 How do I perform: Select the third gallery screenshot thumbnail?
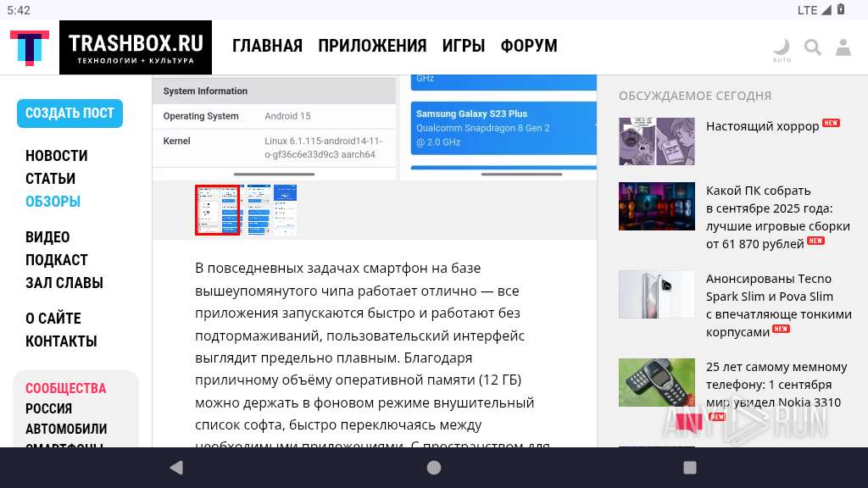[285, 210]
